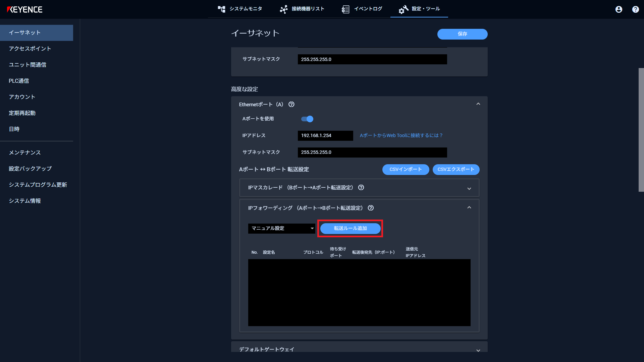
Task: Click the page vertical scrollbar
Action: coord(641,130)
